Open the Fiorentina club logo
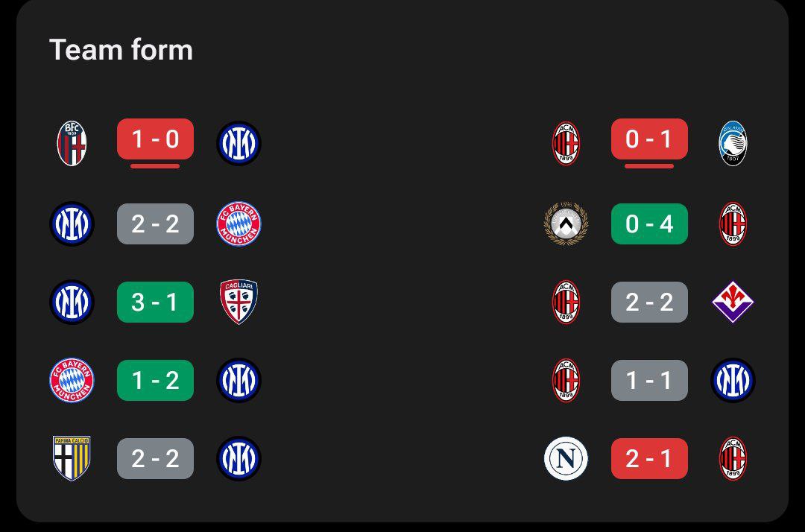This screenshot has width=805, height=532. pos(733,302)
